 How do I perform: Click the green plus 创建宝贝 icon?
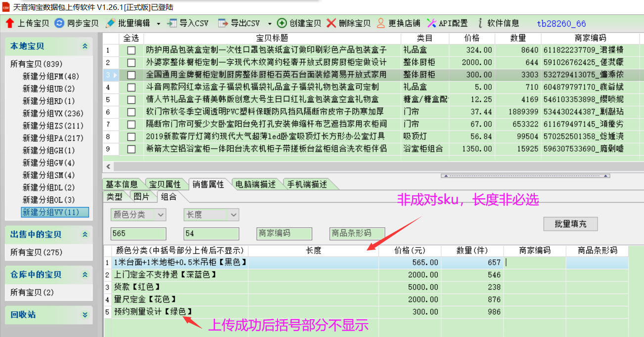282,23
